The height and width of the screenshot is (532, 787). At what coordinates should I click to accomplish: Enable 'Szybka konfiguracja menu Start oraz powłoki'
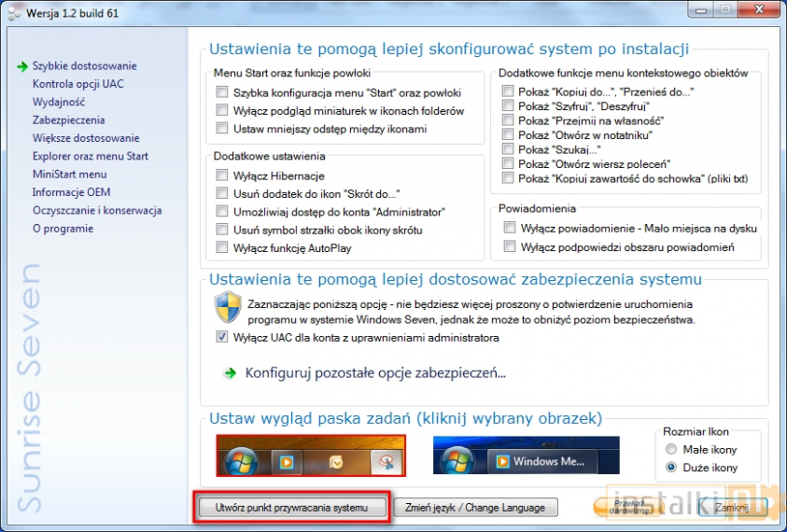click(222, 91)
